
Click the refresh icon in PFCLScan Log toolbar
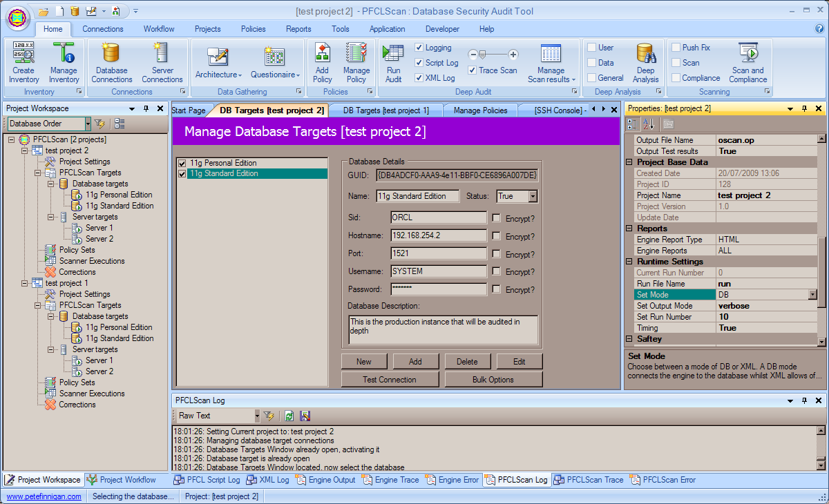pos(289,416)
